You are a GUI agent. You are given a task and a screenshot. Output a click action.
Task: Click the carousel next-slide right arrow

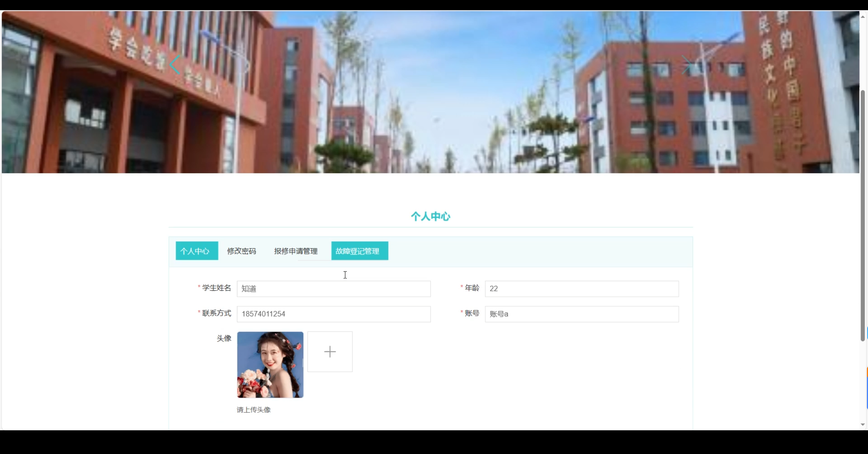[x=686, y=65]
